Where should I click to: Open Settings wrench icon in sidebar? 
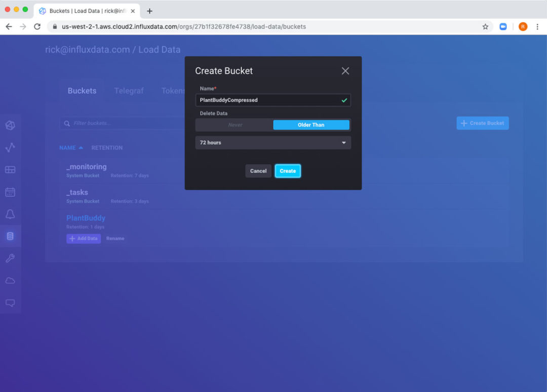coord(10,258)
